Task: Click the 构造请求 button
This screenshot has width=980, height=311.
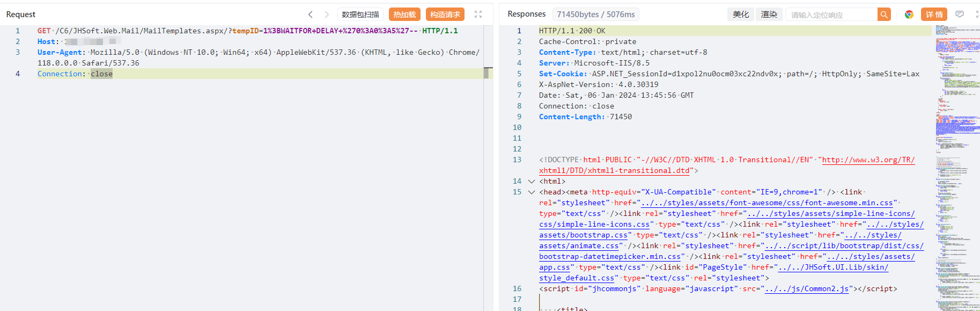Action: pyautogui.click(x=445, y=15)
